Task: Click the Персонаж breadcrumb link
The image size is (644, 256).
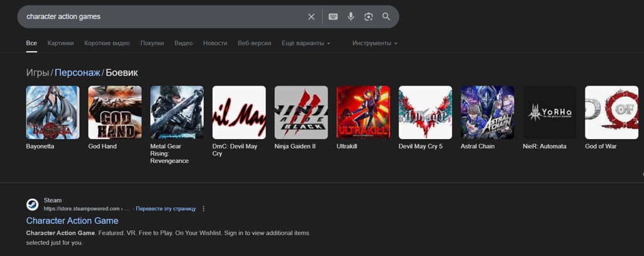Action: point(77,73)
